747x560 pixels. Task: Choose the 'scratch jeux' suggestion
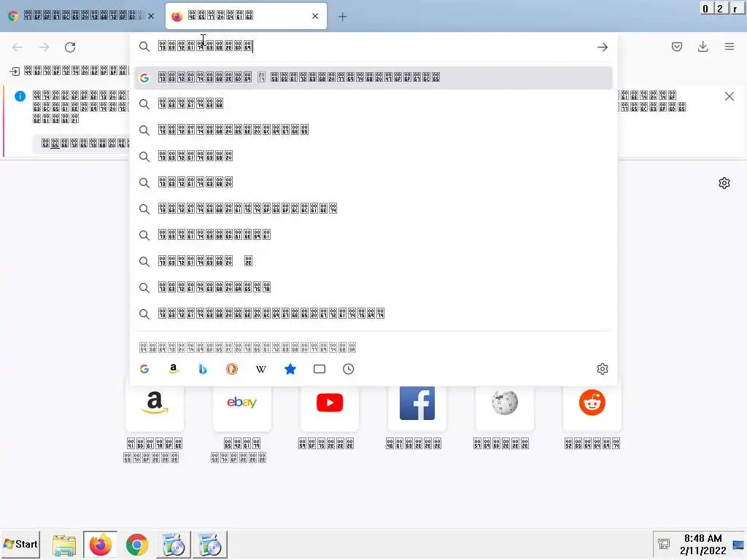[373, 287]
